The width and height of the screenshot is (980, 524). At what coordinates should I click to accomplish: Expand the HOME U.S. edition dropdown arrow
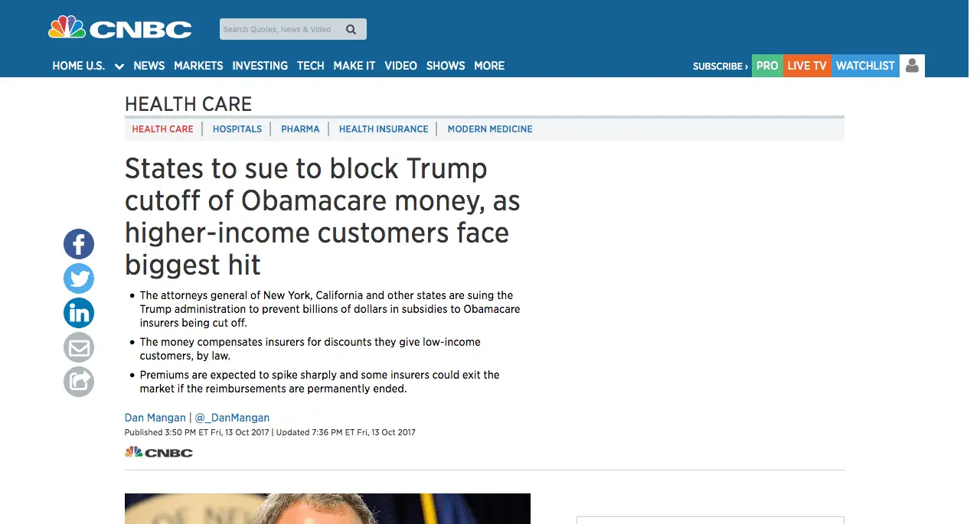[119, 67]
